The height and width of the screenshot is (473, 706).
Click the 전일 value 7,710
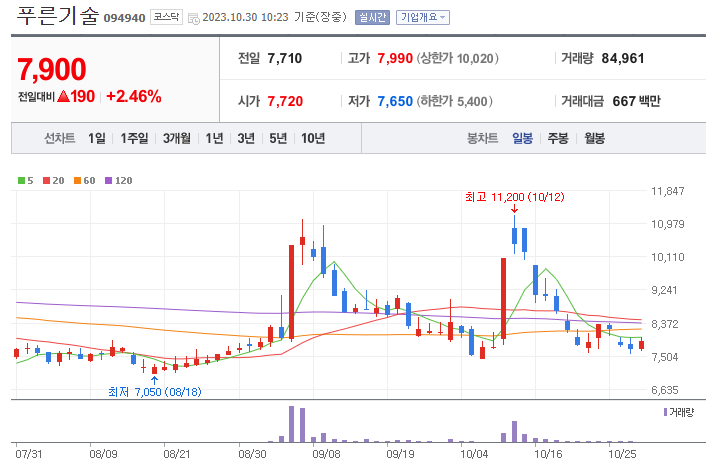point(285,59)
